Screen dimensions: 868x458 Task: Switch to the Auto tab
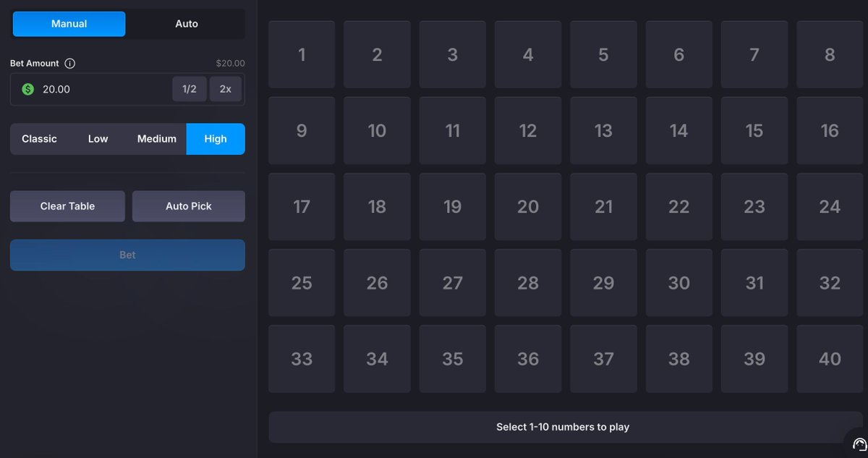point(187,24)
